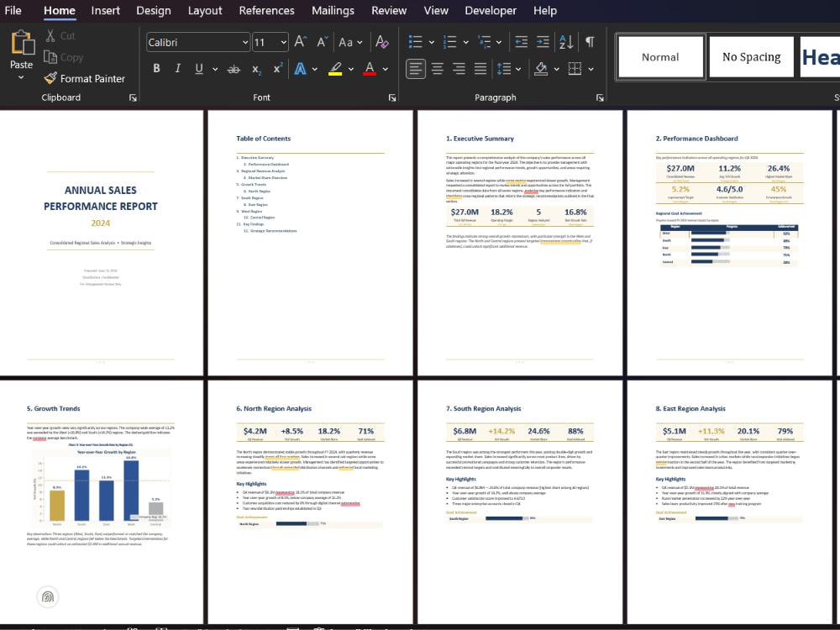Open line and paragraph spacing
Screen dimensions: 840x630
(503, 69)
